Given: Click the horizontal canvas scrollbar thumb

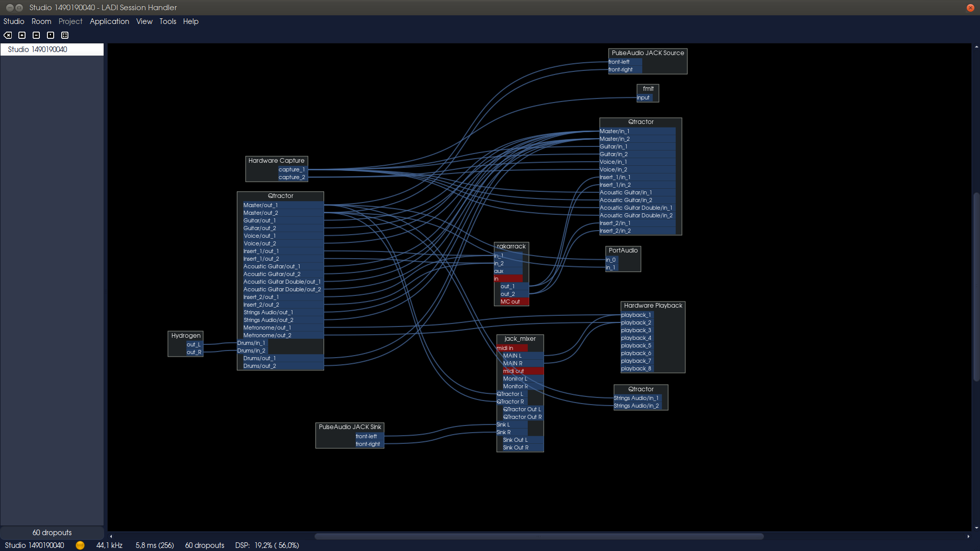Looking at the screenshot, I should coord(539,536).
